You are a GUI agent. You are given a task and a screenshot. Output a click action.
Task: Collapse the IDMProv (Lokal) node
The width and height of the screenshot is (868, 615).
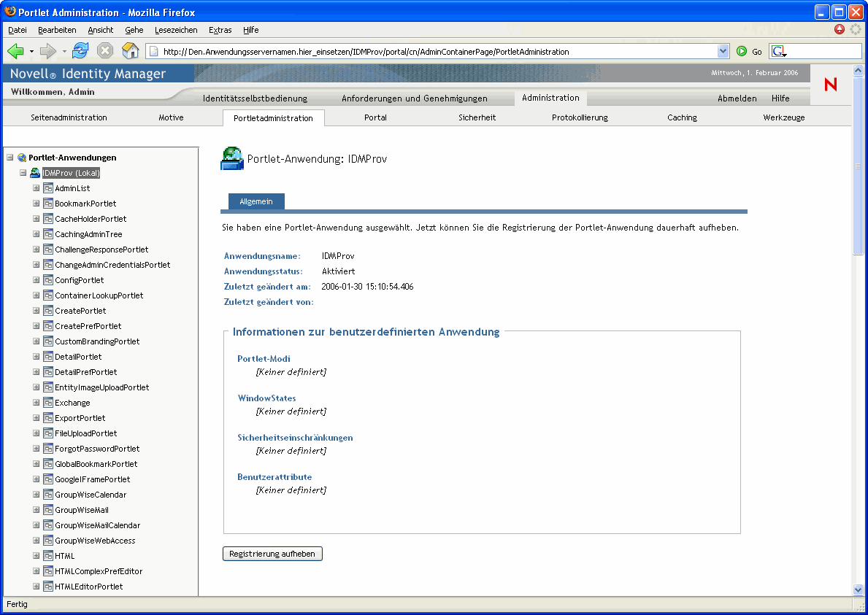23,173
